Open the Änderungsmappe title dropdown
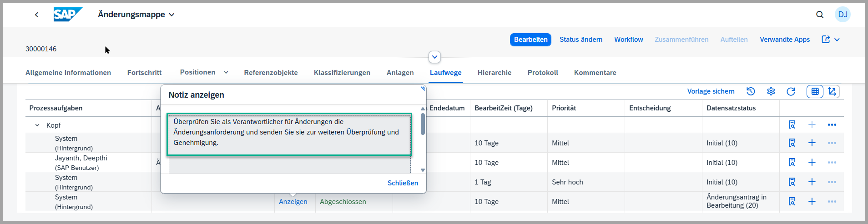868x224 pixels. pyautogui.click(x=172, y=15)
